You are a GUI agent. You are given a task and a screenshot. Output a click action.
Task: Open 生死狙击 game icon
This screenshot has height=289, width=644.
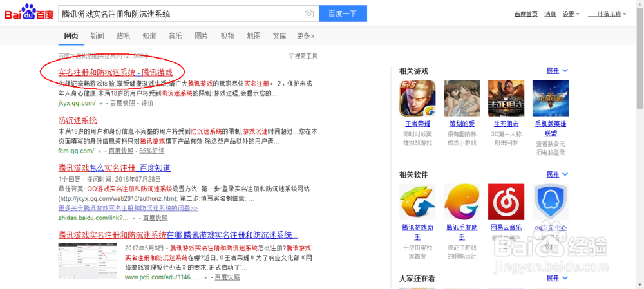(x=506, y=98)
